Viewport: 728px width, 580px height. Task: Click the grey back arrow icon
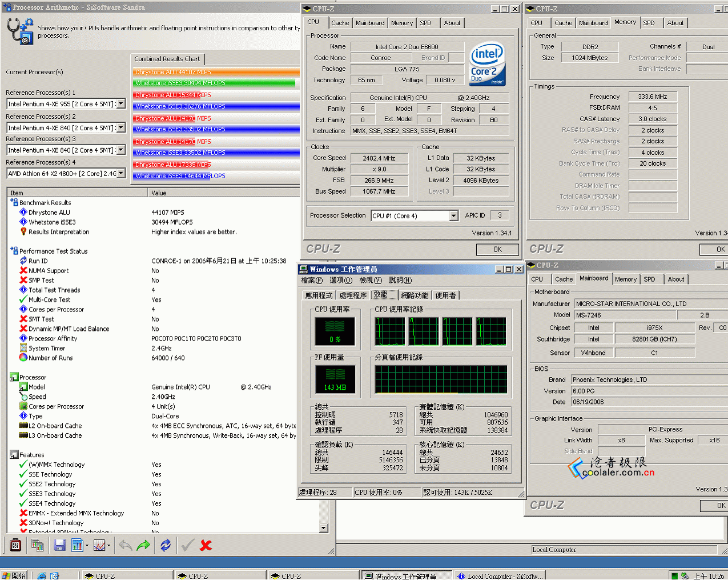point(126,546)
